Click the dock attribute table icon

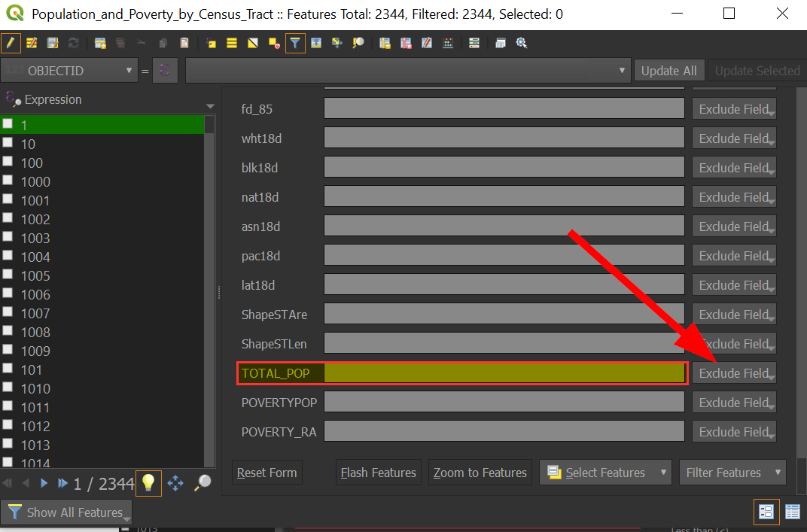tap(501, 43)
